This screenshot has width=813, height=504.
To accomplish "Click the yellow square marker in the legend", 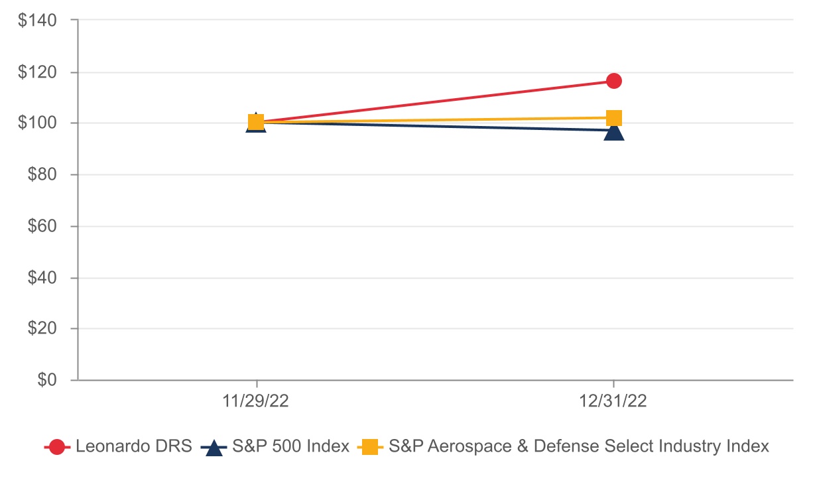I will click(x=370, y=447).
